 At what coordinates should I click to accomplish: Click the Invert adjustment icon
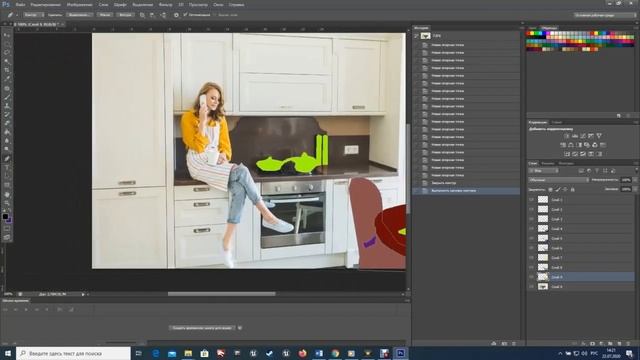567,154
